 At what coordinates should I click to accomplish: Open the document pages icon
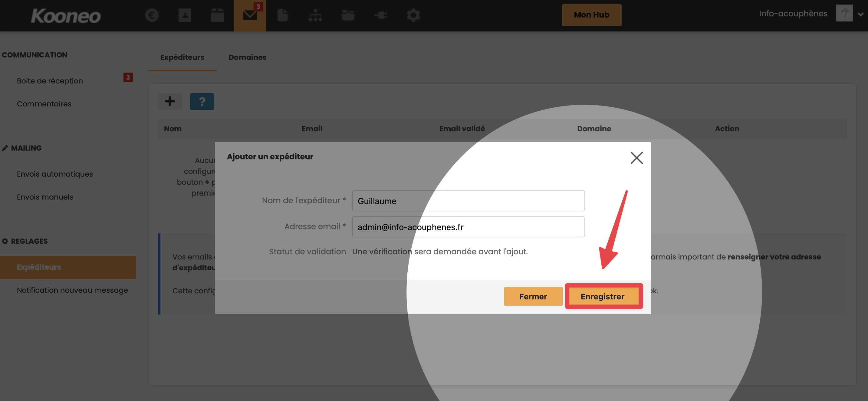[x=283, y=15]
